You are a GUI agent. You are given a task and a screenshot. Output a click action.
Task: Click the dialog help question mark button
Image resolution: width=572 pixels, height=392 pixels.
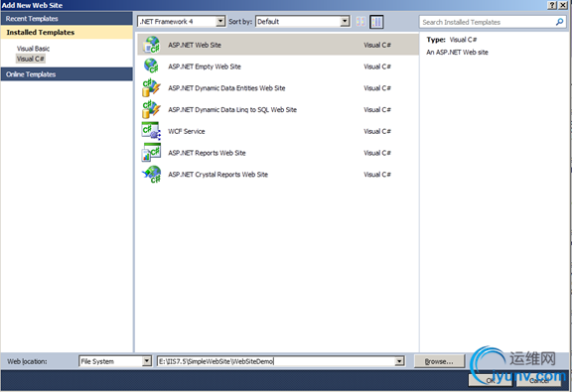pyautogui.click(x=553, y=5)
